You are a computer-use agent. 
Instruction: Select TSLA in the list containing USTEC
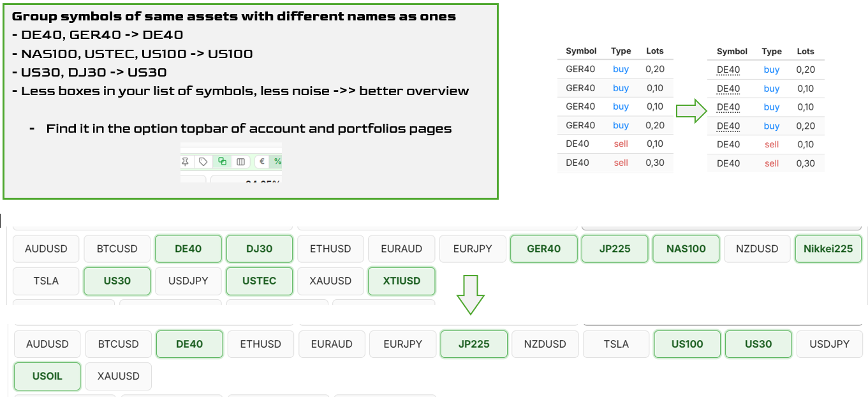pyautogui.click(x=46, y=281)
